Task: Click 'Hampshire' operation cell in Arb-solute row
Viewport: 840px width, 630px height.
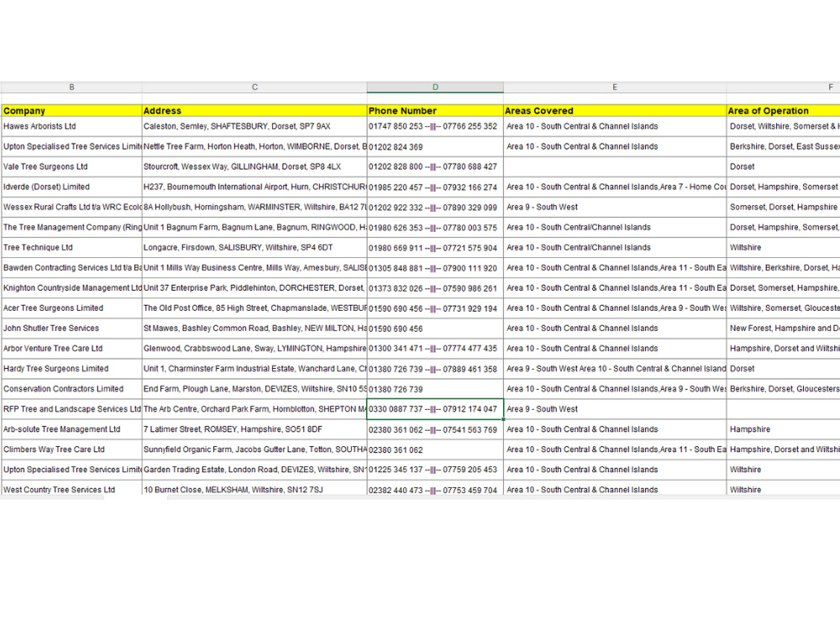Action: pos(783,429)
